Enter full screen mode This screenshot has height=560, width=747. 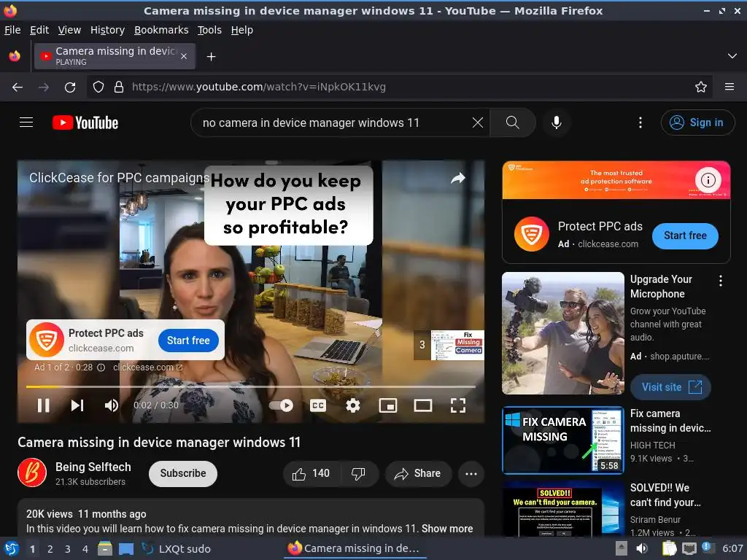point(458,405)
